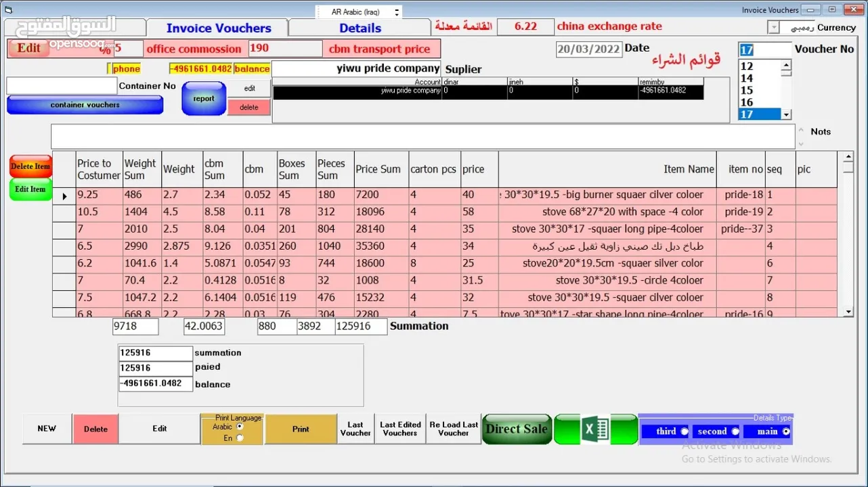Image resolution: width=868 pixels, height=487 pixels.
Task: Click the Price Sum column header
Action: coord(381,170)
